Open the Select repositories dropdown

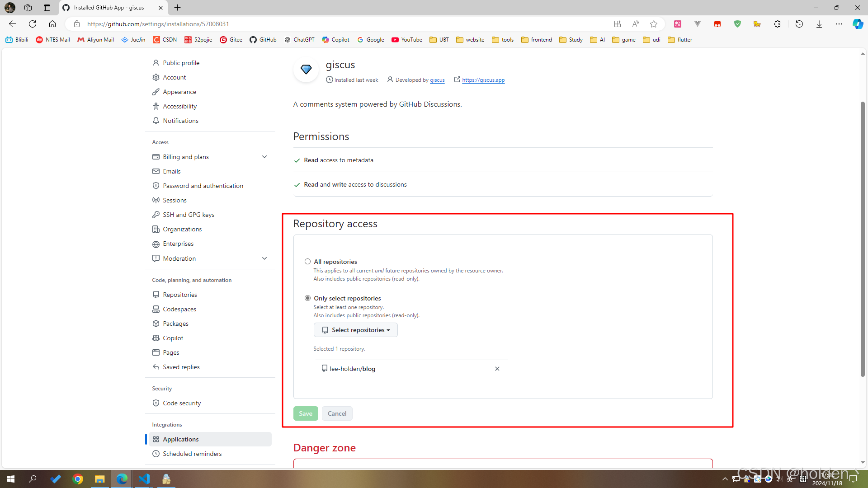coord(356,330)
